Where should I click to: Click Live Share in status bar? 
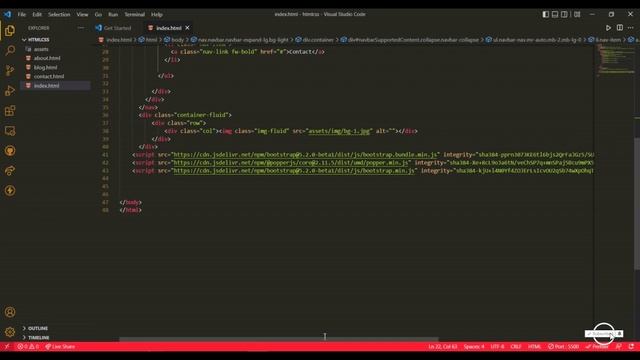point(60,347)
